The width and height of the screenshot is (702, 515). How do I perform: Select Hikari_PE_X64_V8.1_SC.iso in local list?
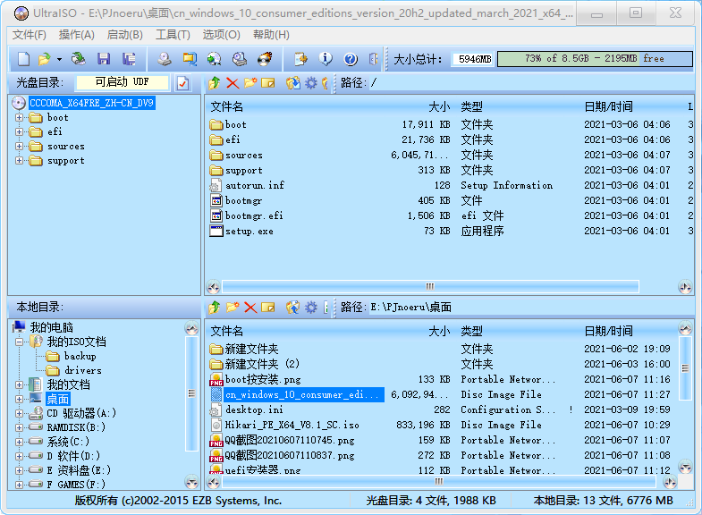click(x=292, y=425)
